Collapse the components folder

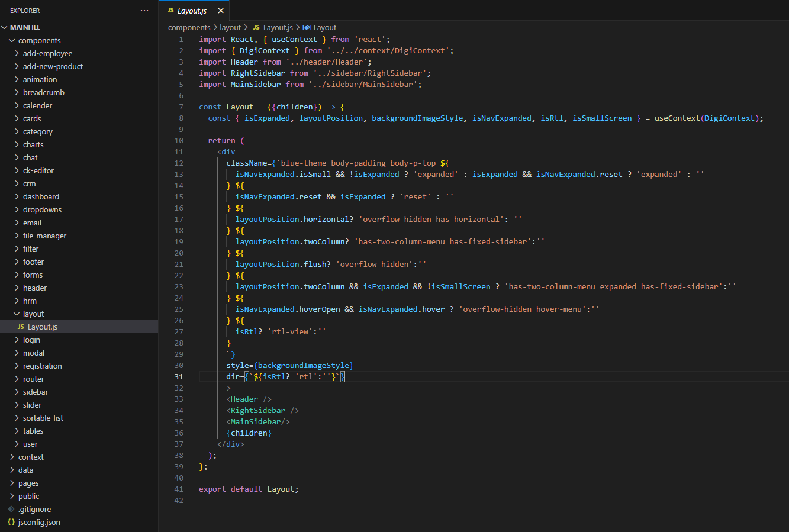click(39, 40)
